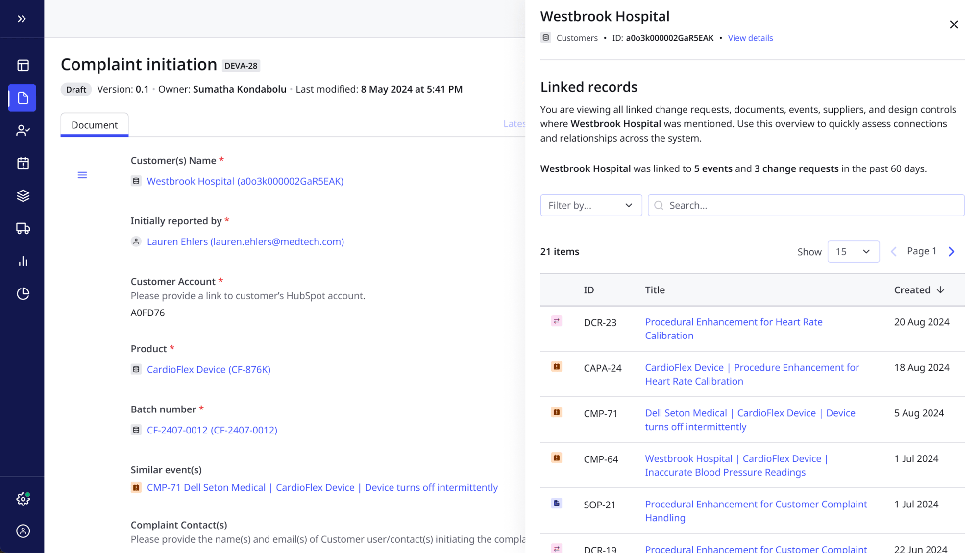Switch to the Document tab
The height and width of the screenshot is (553, 980).
click(94, 125)
